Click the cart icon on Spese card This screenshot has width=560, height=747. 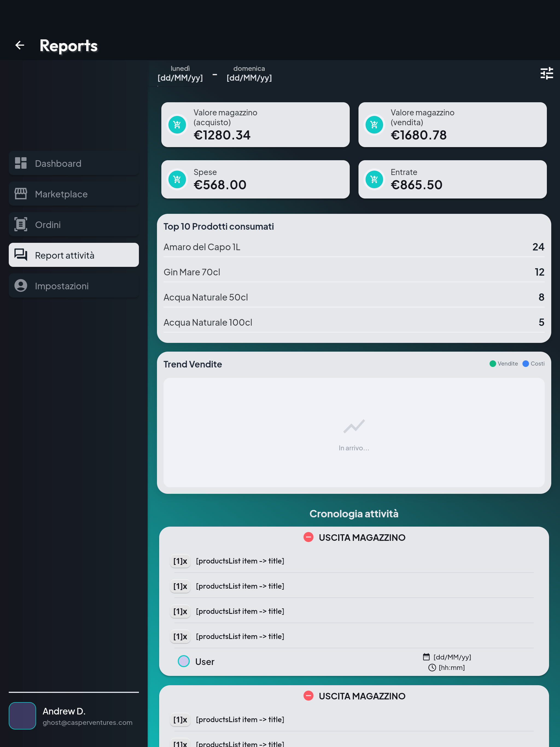click(x=177, y=179)
